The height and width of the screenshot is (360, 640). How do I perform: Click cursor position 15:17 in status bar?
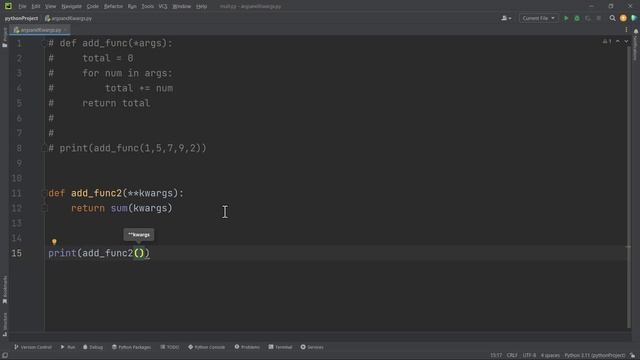(496, 356)
